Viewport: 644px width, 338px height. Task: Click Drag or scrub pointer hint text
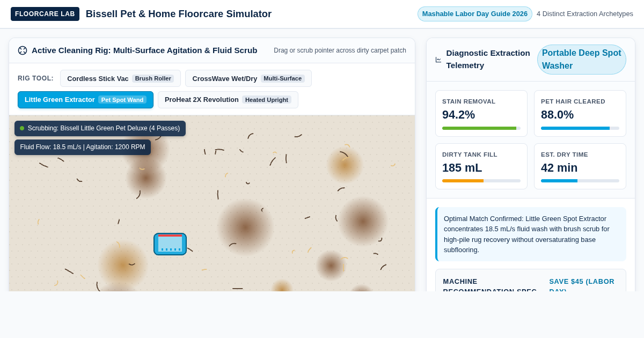point(340,50)
